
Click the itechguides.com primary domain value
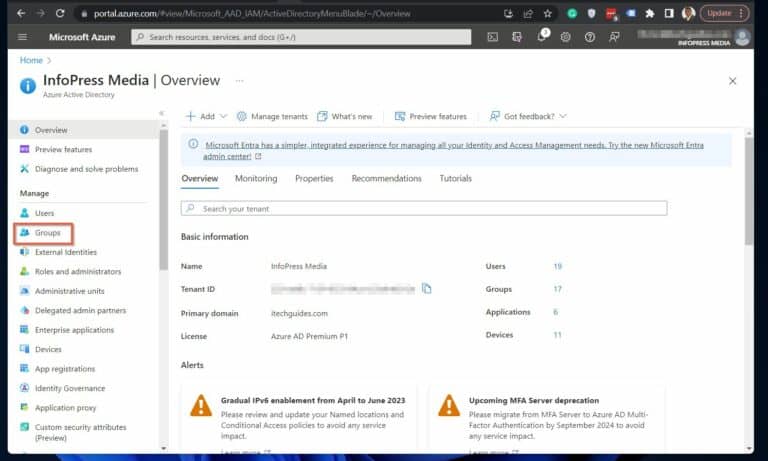pyautogui.click(x=299, y=314)
